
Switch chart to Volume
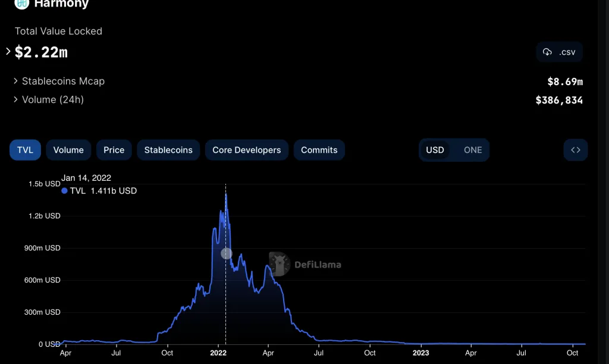point(68,150)
